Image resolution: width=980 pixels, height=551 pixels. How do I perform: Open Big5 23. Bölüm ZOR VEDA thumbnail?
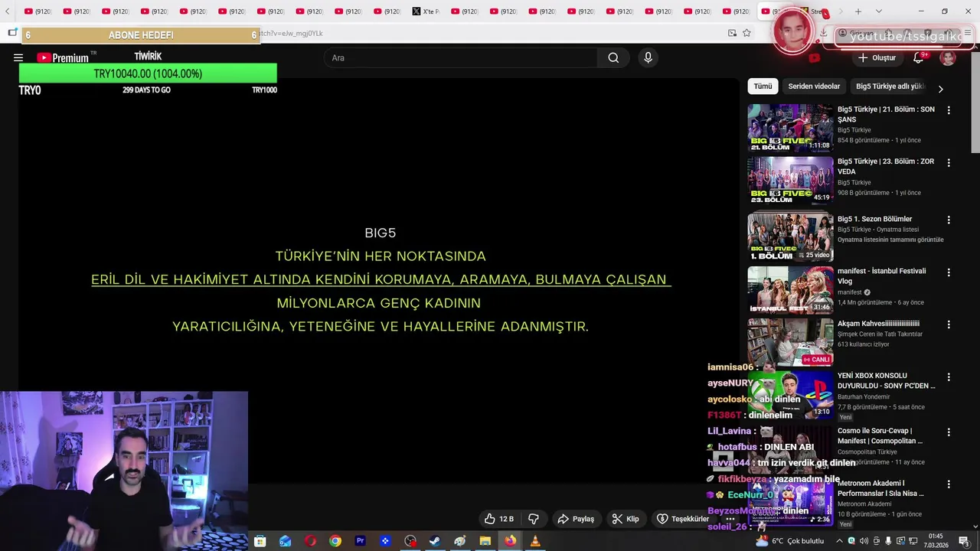tap(790, 181)
